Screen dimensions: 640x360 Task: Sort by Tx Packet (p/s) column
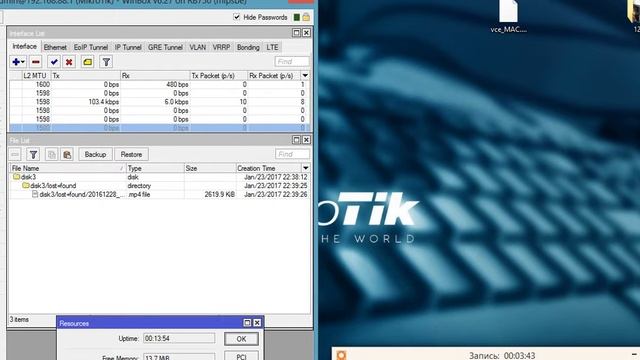click(x=218, y=76)
